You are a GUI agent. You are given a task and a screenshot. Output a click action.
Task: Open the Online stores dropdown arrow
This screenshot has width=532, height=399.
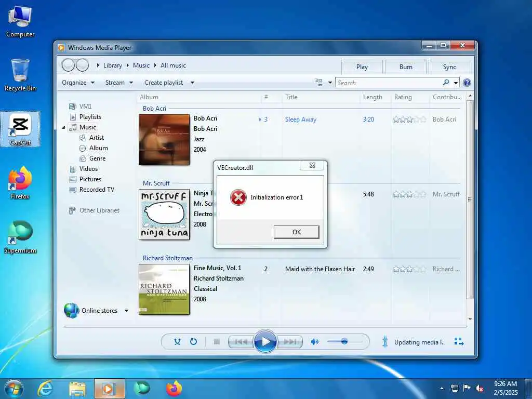126,311
